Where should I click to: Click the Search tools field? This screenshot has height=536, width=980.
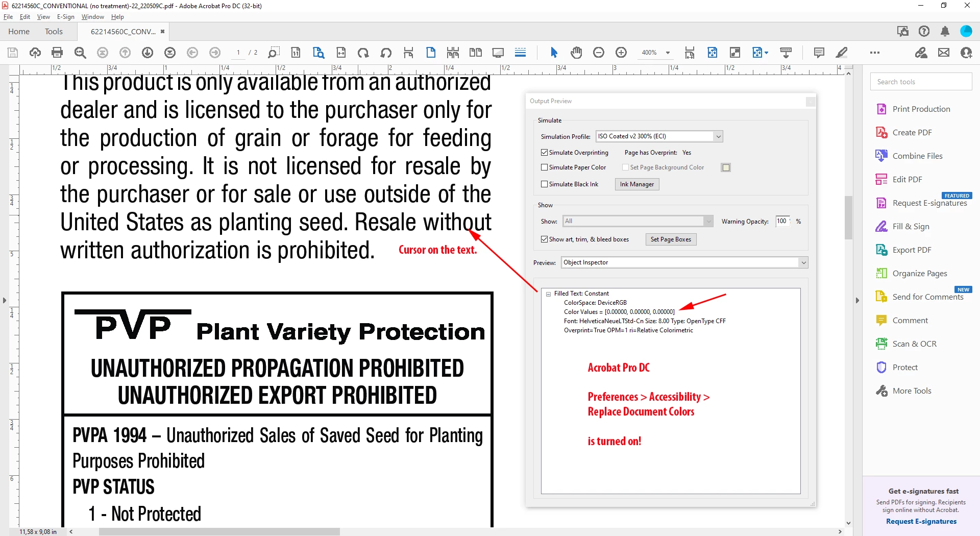click(x=921, y=82)
